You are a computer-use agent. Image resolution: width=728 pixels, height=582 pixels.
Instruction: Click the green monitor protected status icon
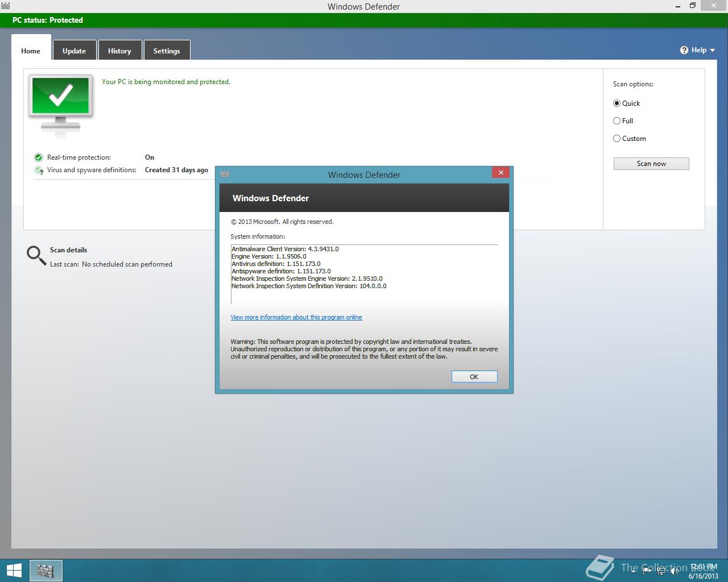60,105
